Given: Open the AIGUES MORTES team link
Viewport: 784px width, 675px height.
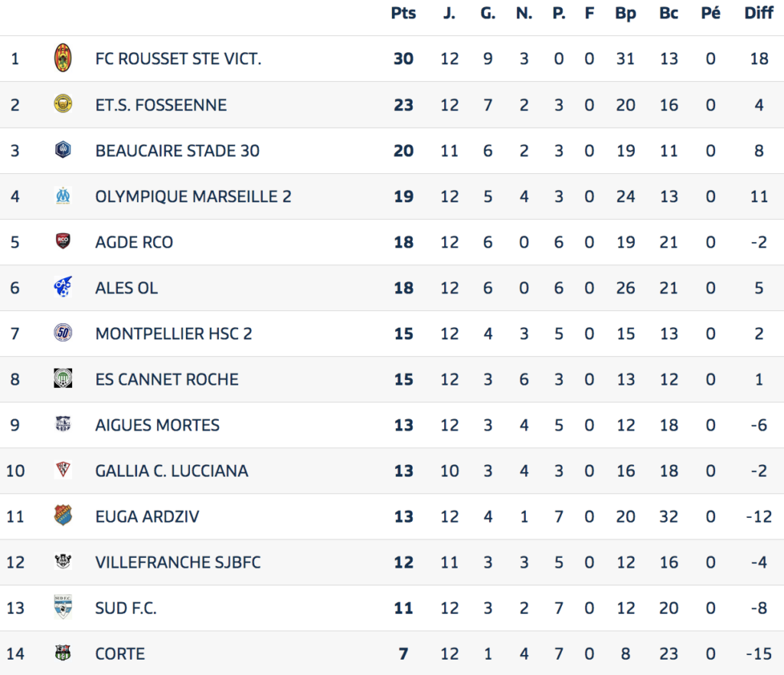Looking at the screenshot, I should 157,425.
